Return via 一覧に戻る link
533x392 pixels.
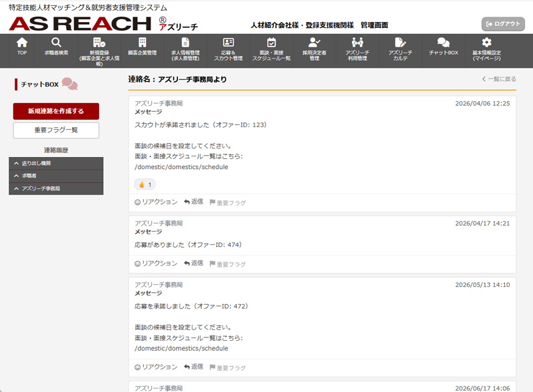(498, 79)
